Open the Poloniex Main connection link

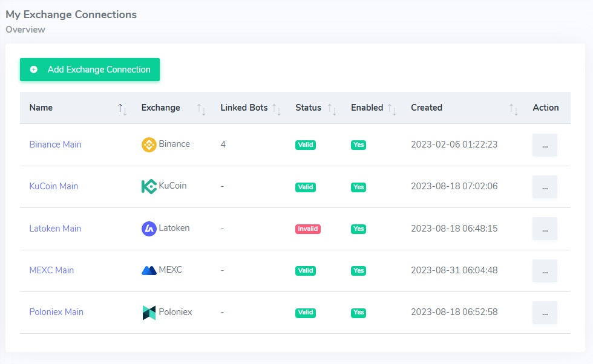click(56, 312)
